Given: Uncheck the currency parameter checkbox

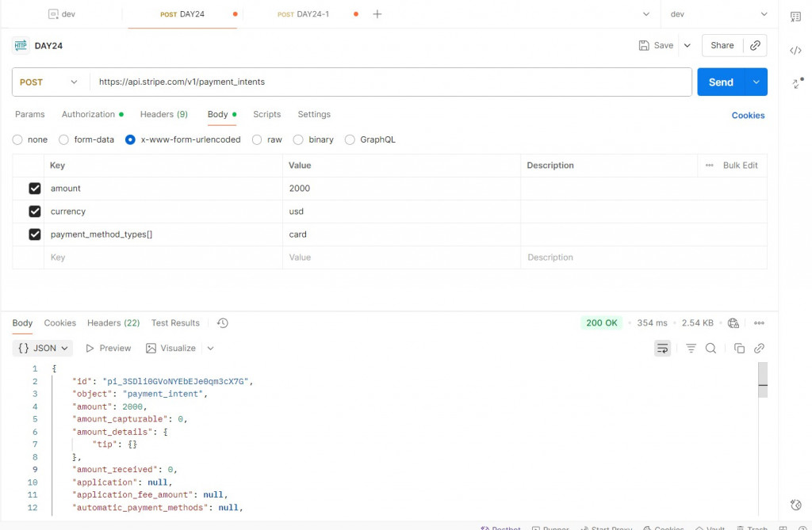Looking at the screenshot, I should coord(35,212).
